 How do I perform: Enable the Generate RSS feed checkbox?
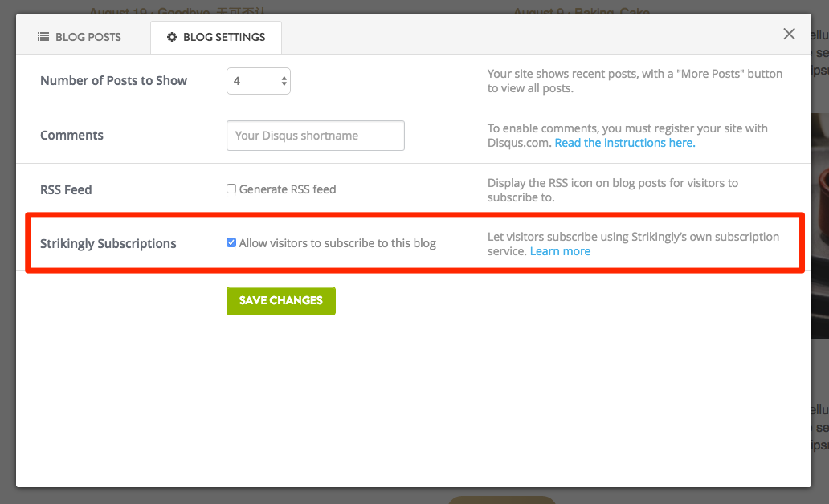point(231,189)
